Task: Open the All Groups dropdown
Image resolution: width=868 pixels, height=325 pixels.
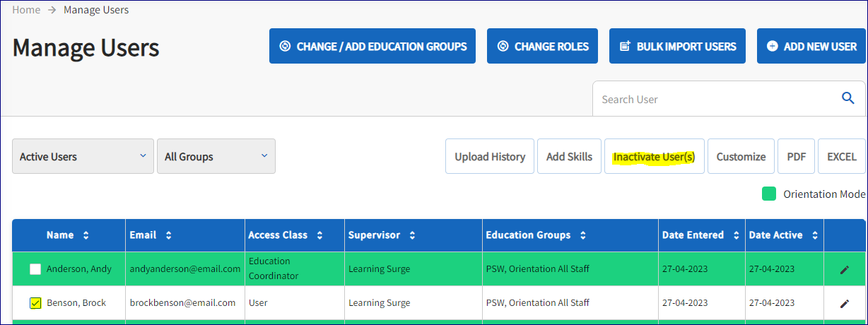Action: [x=216, y=156]
